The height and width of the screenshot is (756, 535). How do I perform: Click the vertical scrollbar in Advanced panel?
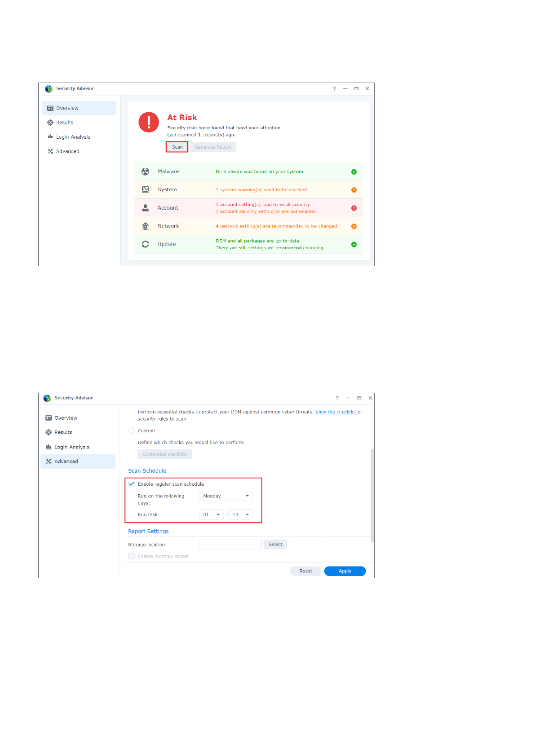point(372,494)
